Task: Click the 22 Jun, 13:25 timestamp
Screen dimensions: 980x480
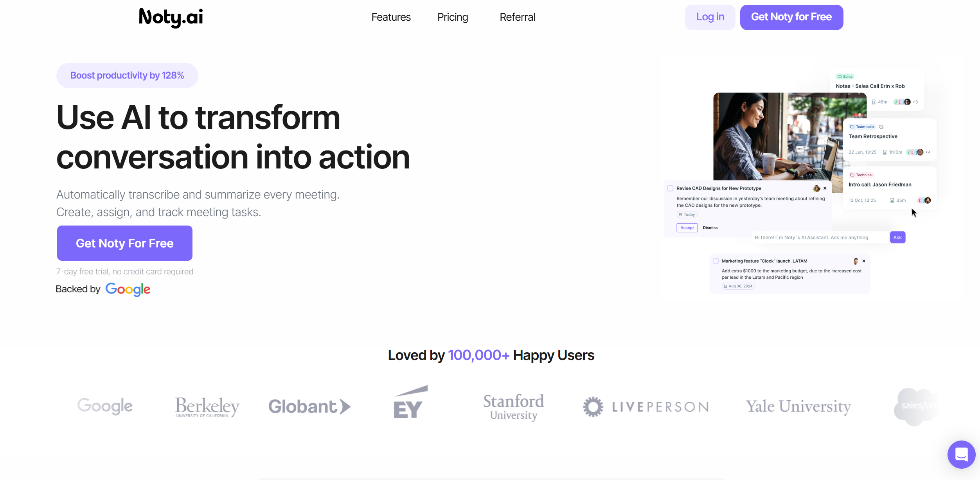Action: pos(862,152)
